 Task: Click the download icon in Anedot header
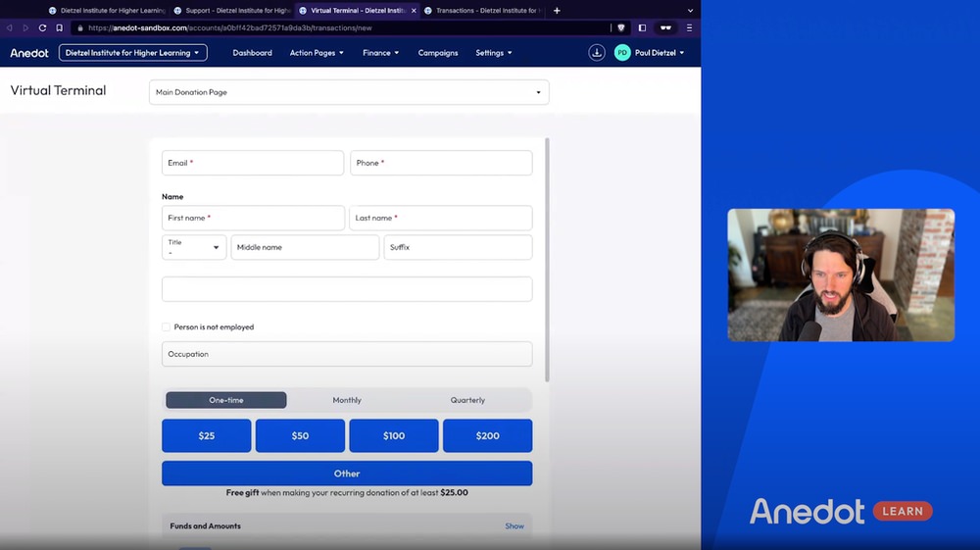(x=596, y=53)
